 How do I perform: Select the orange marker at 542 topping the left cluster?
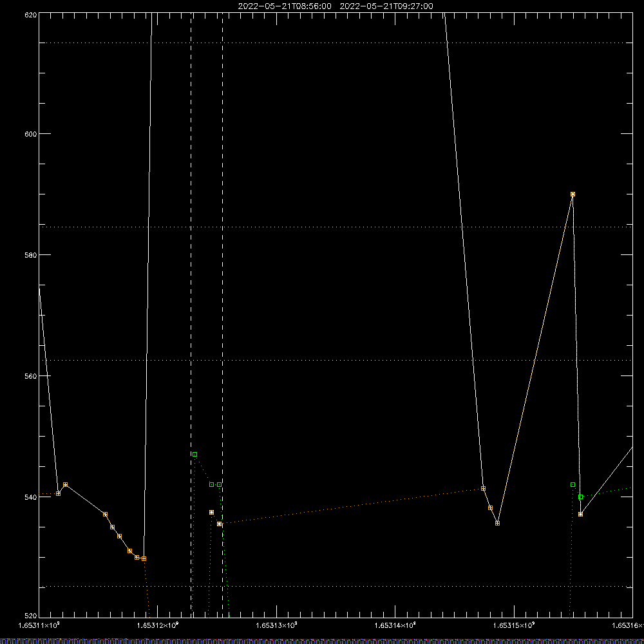[65, 485]
